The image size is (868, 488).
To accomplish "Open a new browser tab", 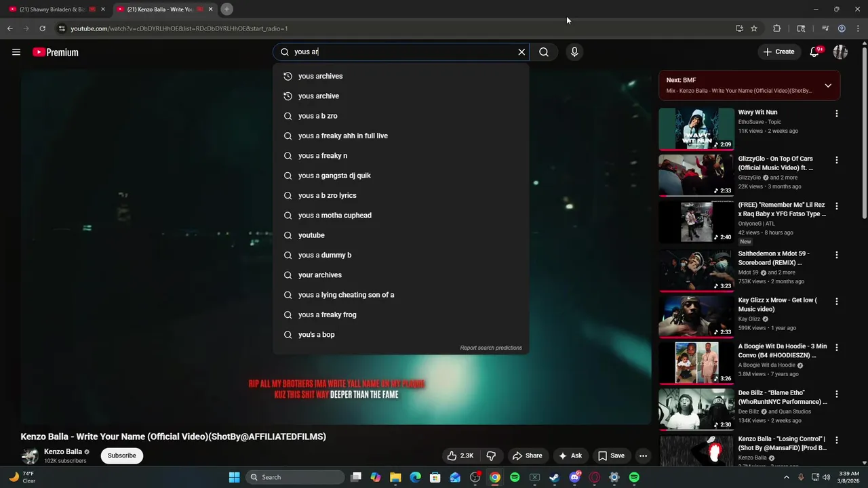I will pyautogui.click(x=227, y=9).
